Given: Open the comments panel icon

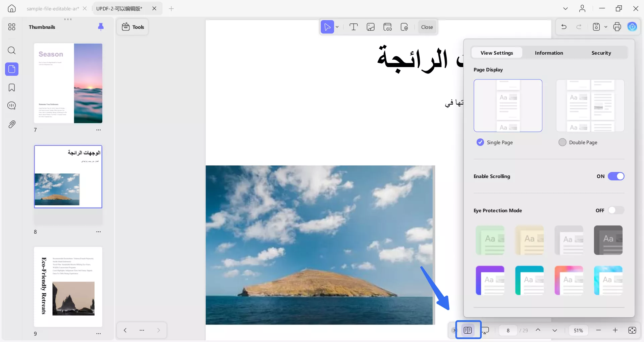Looking at the screenshot, I should [12, 106].
